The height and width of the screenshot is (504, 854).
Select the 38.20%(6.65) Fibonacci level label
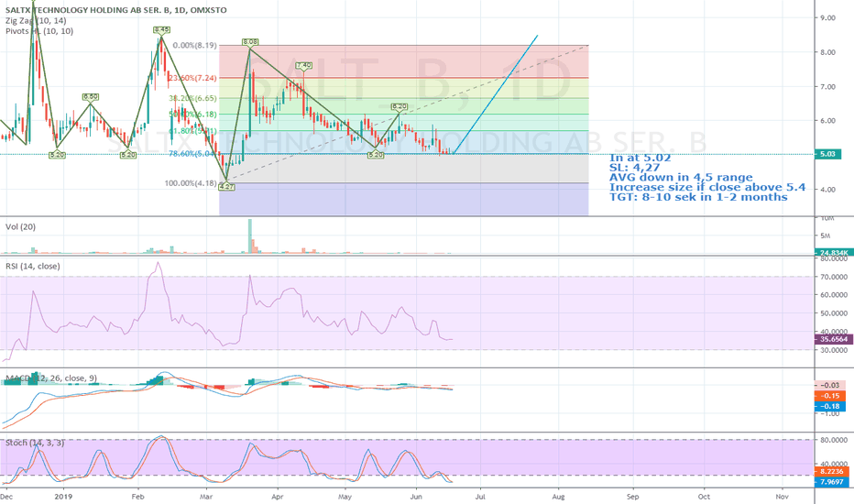[192, 98]
